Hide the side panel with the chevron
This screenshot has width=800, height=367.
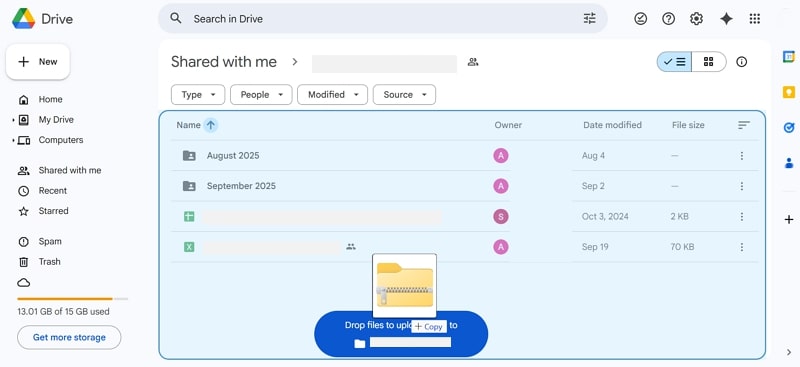[789, 352]
